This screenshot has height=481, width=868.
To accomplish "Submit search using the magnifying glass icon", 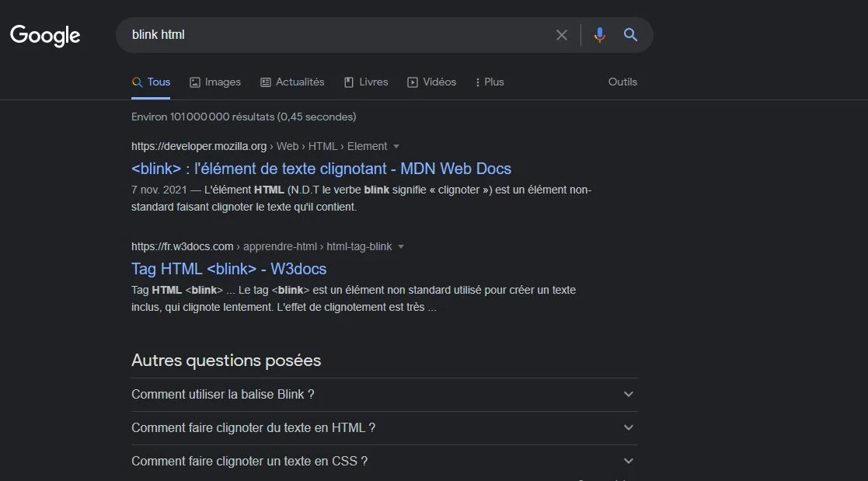I will pos(630,35).
